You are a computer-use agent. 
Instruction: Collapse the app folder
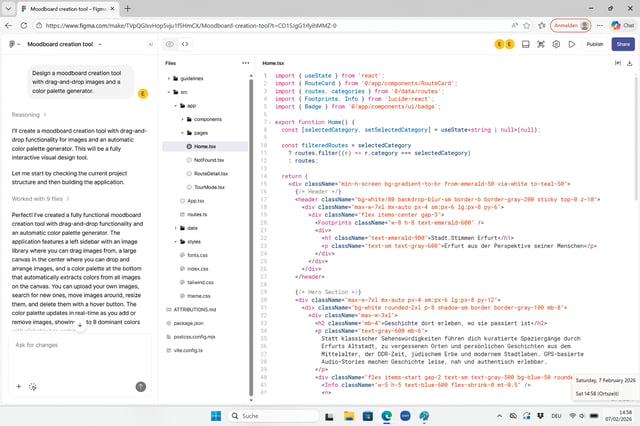176,106
